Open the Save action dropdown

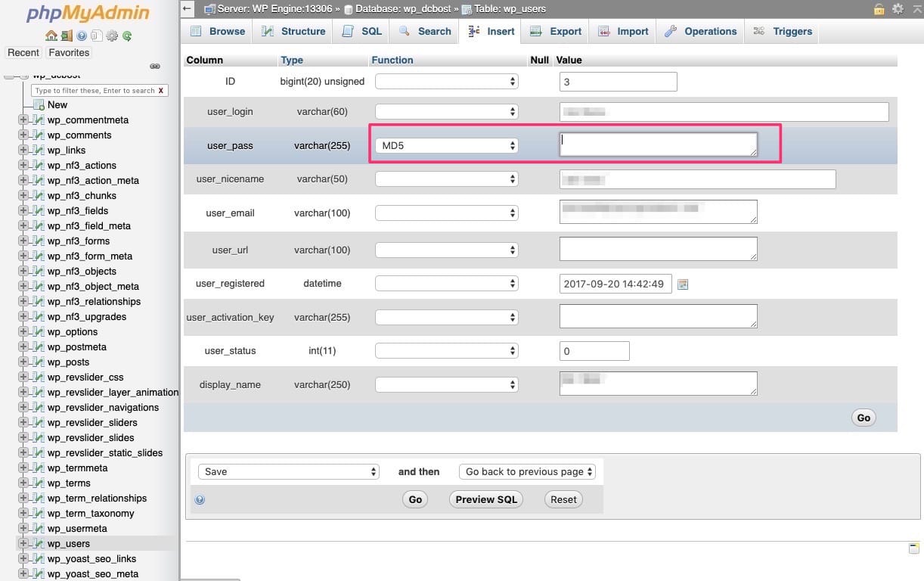pos(288,471)
